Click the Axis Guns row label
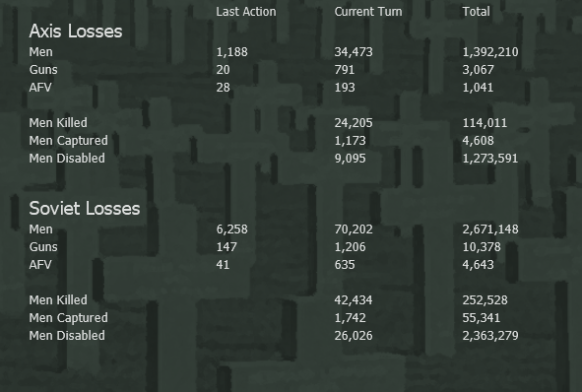The image size is (582, 392). point(43,70)
